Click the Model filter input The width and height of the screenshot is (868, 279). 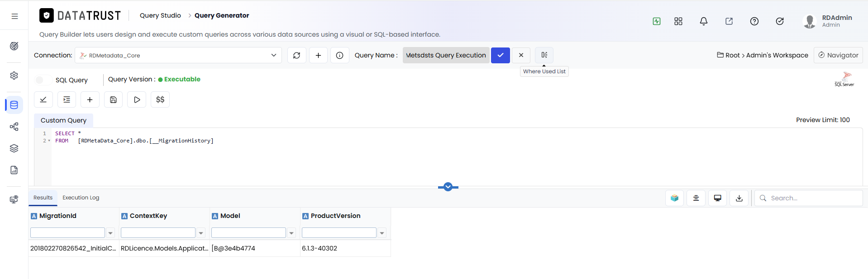pyautogui.click(x=248, y=233)
